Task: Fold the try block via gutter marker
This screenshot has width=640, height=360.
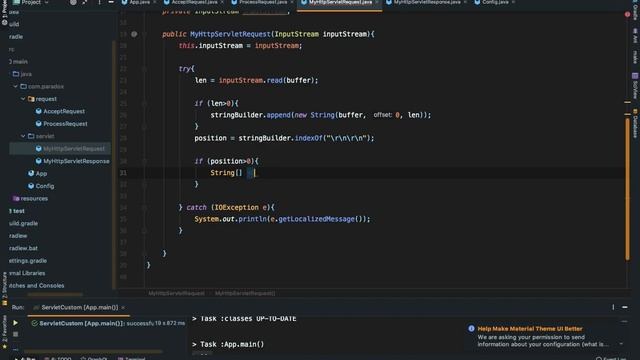Action: click(144, 69)
